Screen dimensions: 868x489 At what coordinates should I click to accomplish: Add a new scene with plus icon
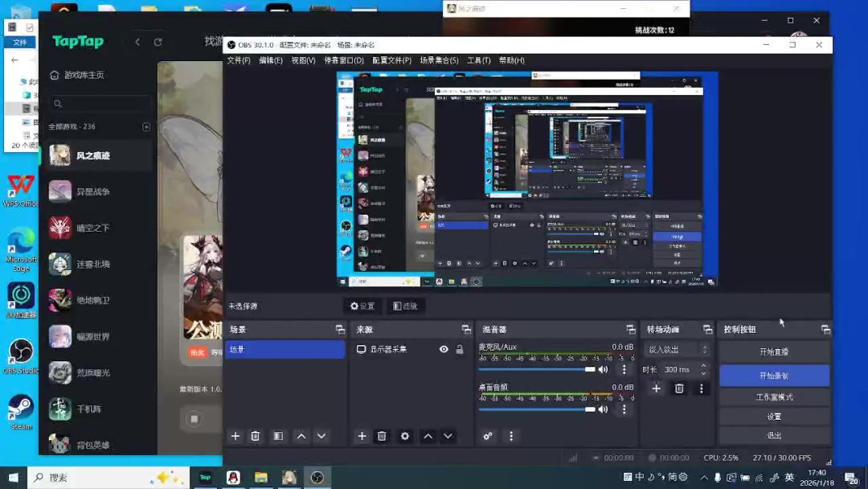point(235,437)
